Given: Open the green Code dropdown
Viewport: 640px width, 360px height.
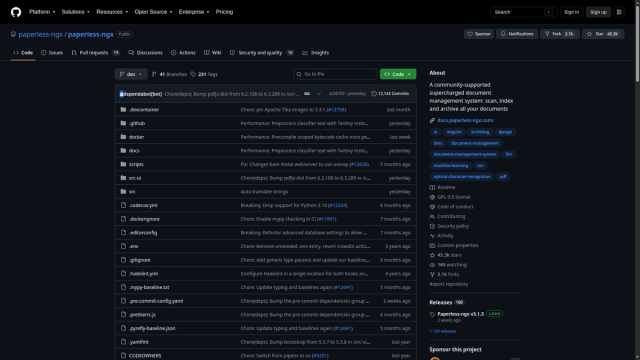Looking at the screenshot, I should pyautogui.click(x=398, y=74).
